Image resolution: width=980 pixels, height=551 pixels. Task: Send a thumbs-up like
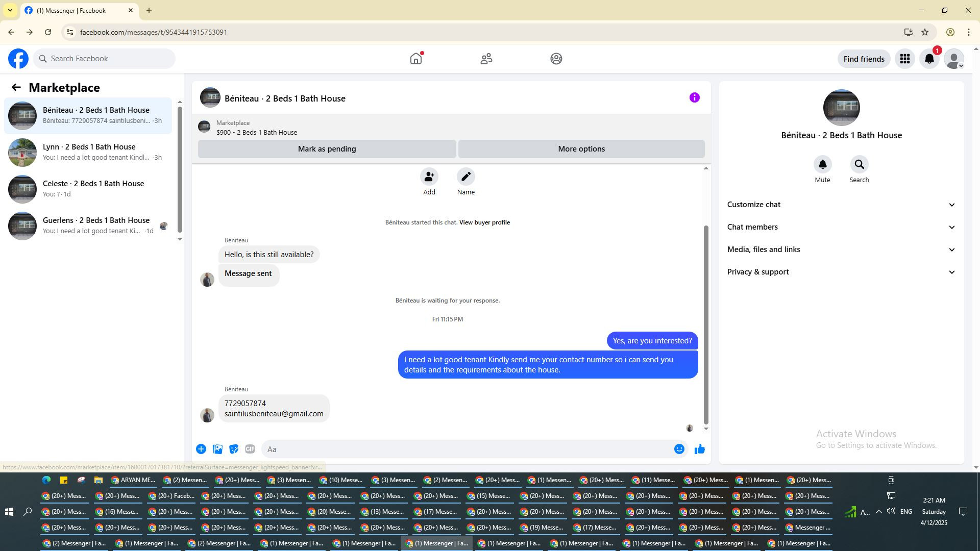point(700,449)
